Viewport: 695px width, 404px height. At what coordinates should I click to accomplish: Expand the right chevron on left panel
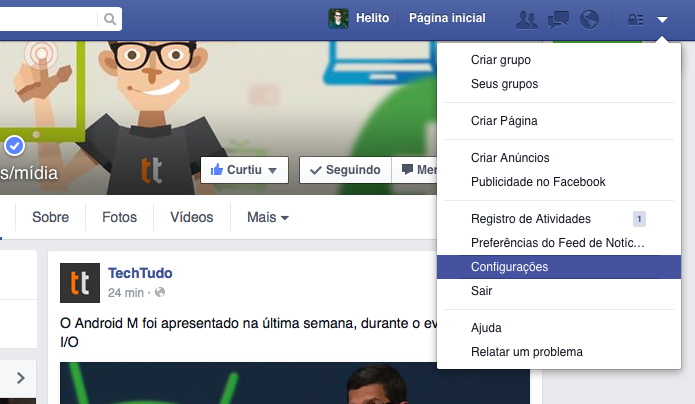(x=20, y=377)
